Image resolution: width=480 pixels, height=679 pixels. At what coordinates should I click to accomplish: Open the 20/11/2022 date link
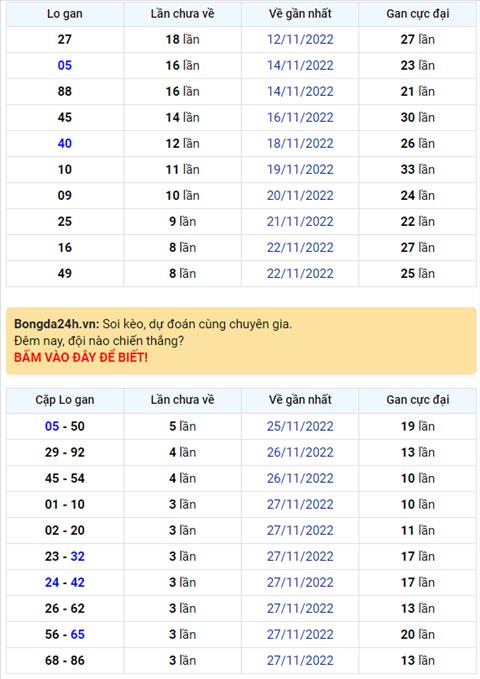coord(300,195)
